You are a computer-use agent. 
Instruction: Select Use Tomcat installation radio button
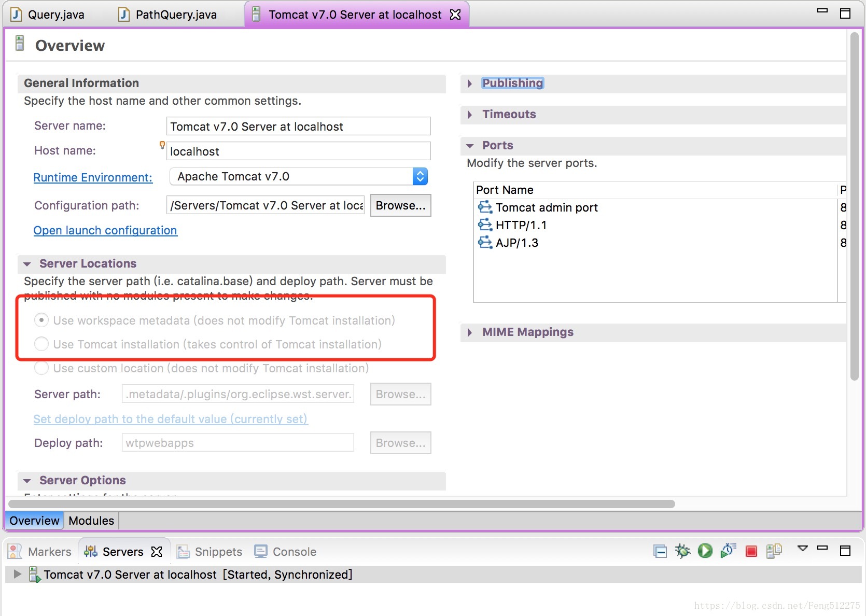(41, 344)
